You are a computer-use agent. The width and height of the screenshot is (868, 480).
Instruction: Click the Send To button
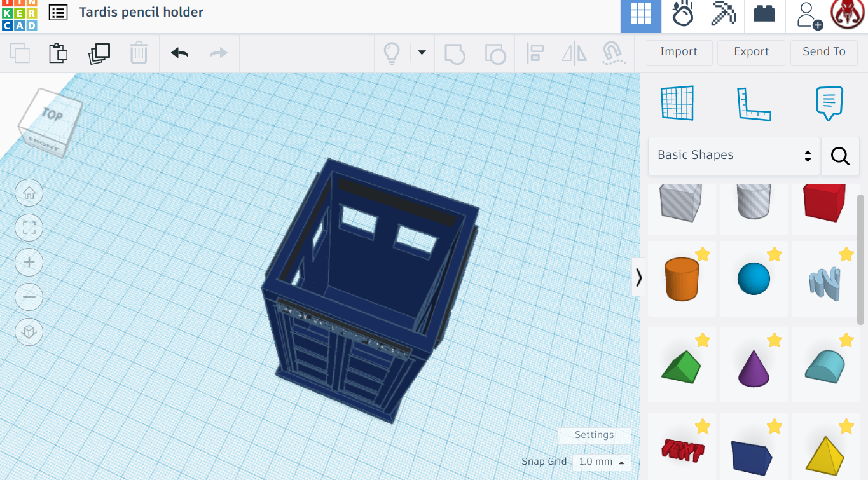(x=824, y=52)
